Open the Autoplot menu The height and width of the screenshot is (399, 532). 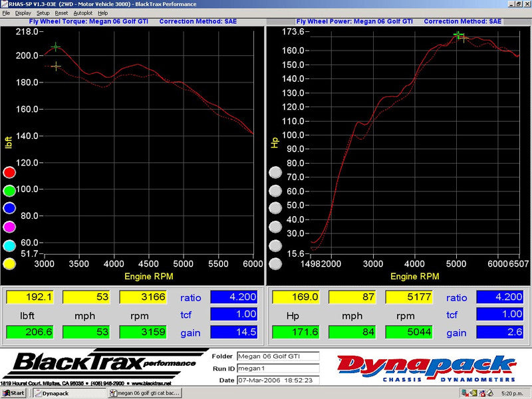pos(83,13)
